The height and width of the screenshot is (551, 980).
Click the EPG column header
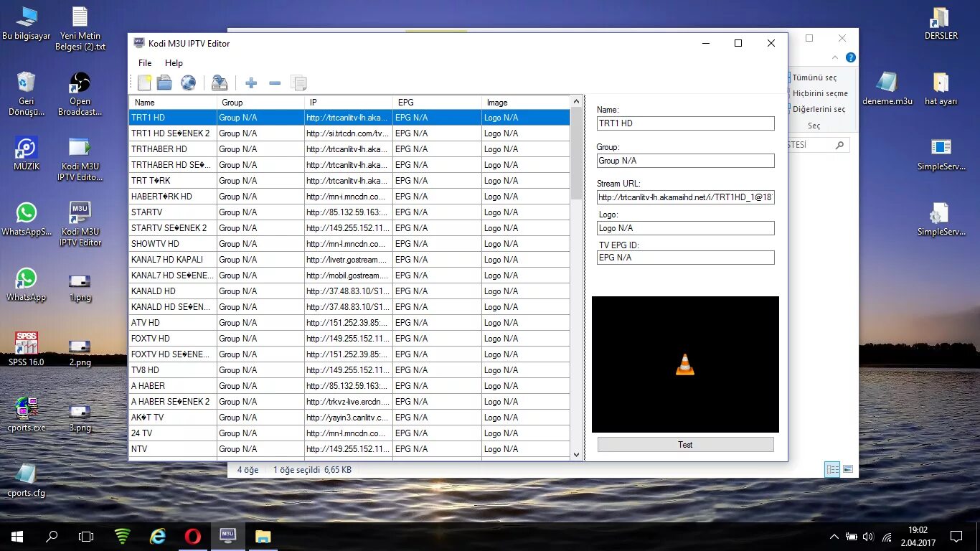(437, 103)
